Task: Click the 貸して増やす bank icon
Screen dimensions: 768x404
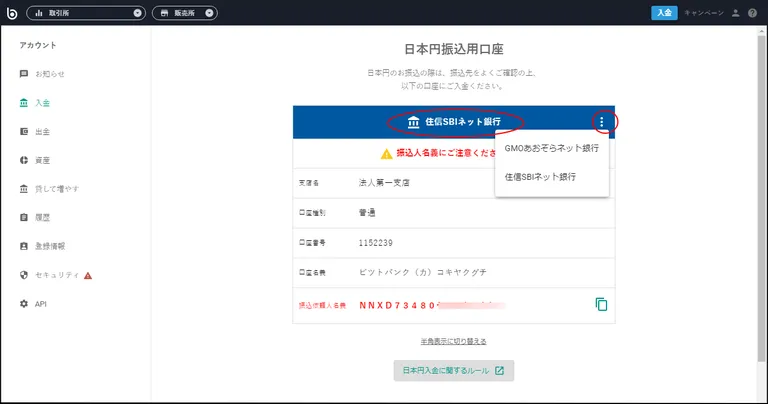Action: pos(24,189)
